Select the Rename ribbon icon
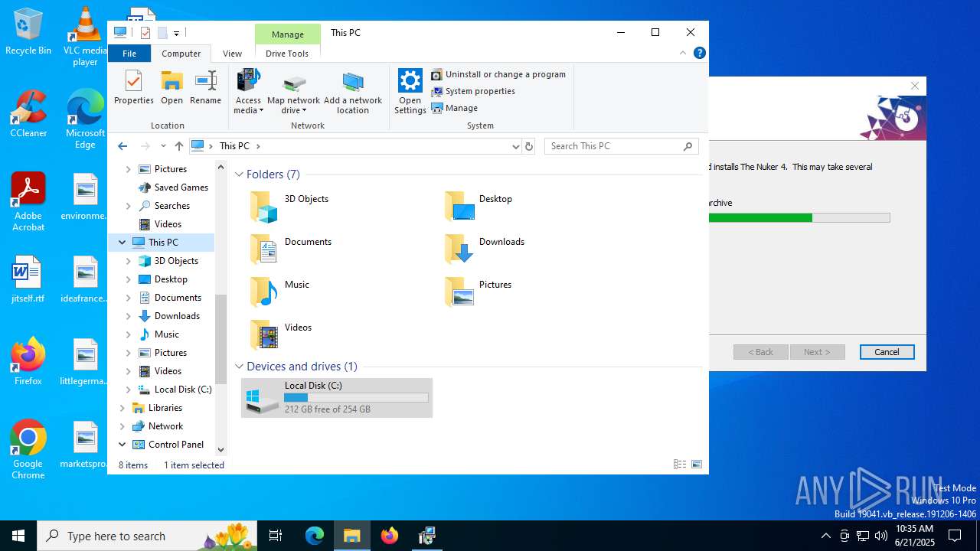The width and height of the screenshot is (980, 551). click(x=205, y=87)
